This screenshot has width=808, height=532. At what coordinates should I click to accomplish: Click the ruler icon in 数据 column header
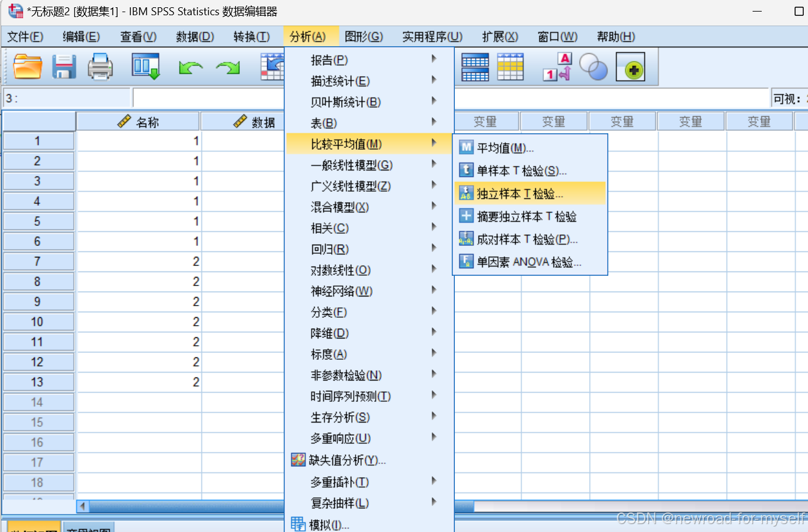[241, 122]
